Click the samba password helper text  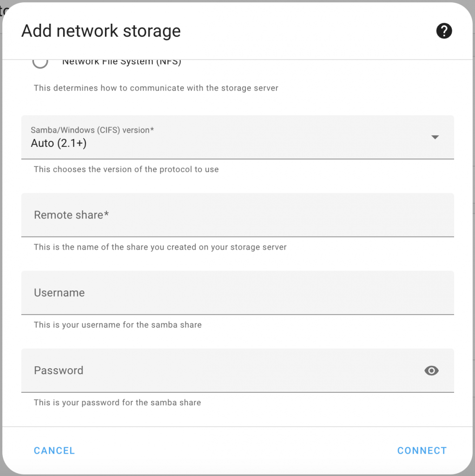[117, 402]
